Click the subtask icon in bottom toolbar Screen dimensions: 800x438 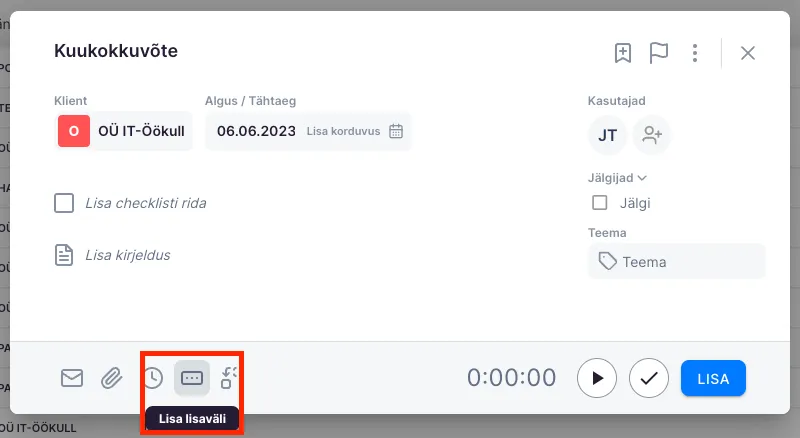pos(230,378)
